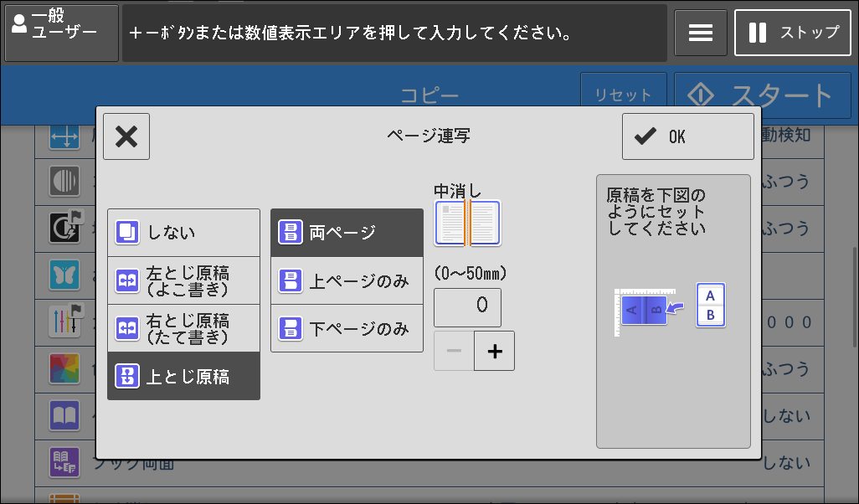The height and width of the screenshot is (504, 859).
Task: Enable the 中消し center erase toggle
Action: [466, 223]
